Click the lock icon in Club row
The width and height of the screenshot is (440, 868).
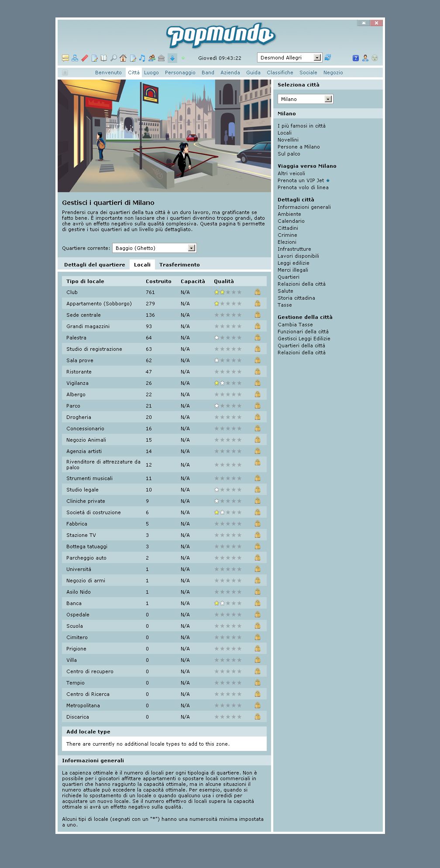(258, 292)
